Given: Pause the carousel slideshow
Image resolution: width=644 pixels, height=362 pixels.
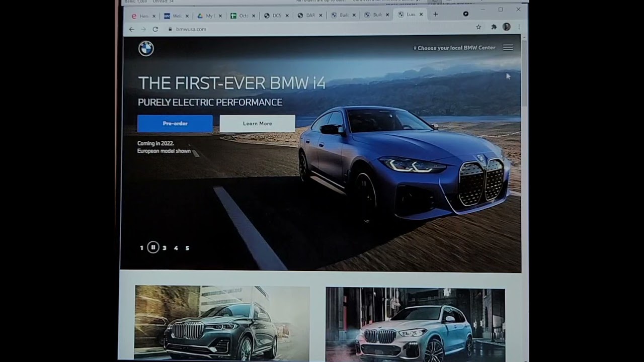Looking at the screenshot, I should pyautogui.click(x=153, y=247).
